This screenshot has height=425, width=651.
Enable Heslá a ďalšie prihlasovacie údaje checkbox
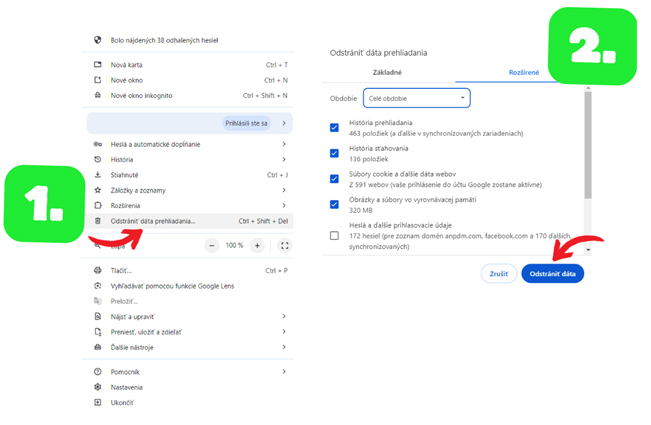(335, 235)
